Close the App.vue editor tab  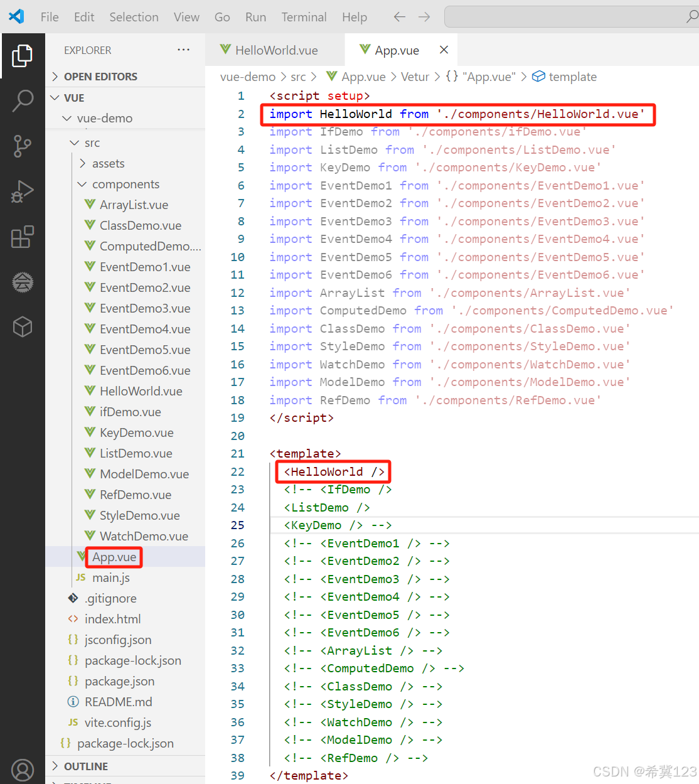(444, 50)
